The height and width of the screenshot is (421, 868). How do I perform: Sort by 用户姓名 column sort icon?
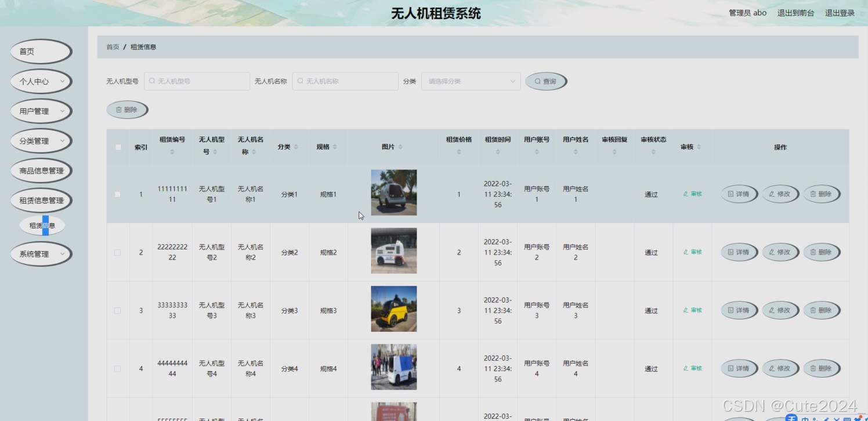[576, 152]
